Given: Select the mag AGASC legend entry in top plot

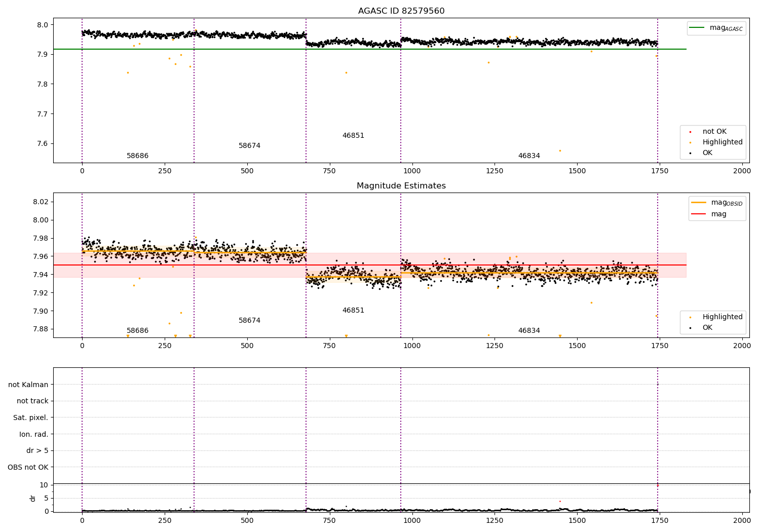Looking at the screenshot, I should tap(716, 28).
